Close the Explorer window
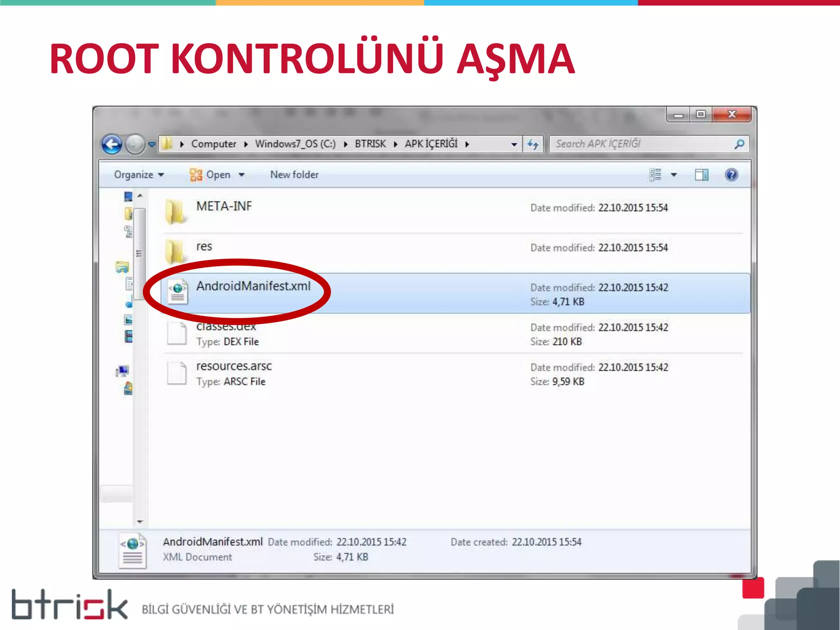The width and height of the screenshot is (840, 630). pyautogui.click(x=732, y=114)
